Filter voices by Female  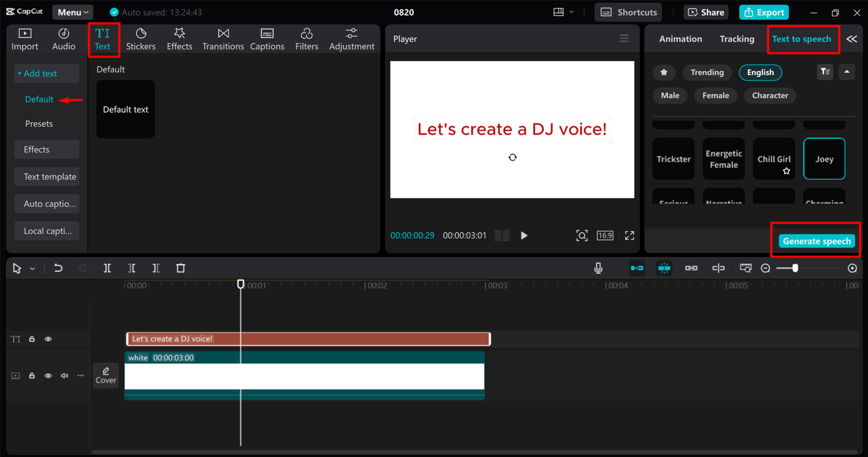(x=715, y=96)
